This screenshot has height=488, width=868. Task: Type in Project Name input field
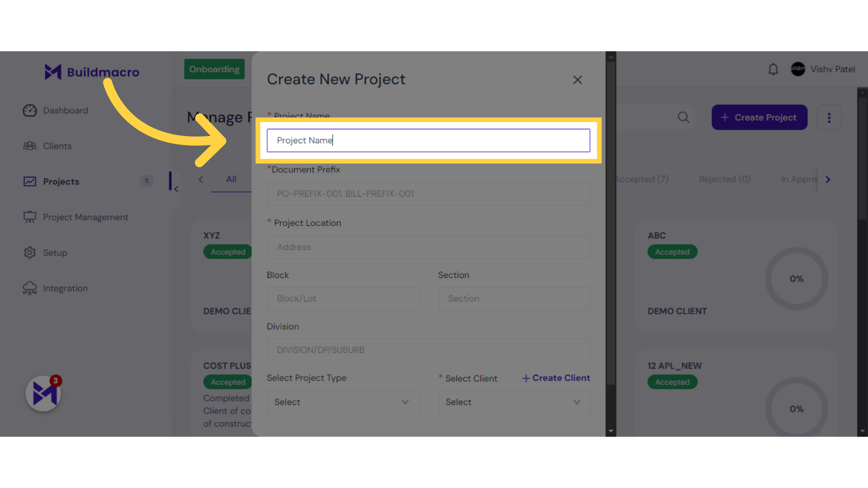tap(428, 140)
